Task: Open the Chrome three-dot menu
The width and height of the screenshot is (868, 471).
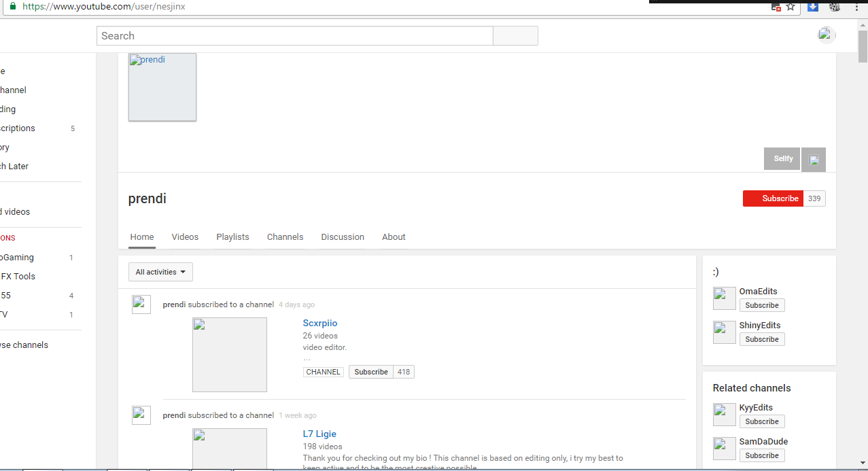Action: [856, 7]
